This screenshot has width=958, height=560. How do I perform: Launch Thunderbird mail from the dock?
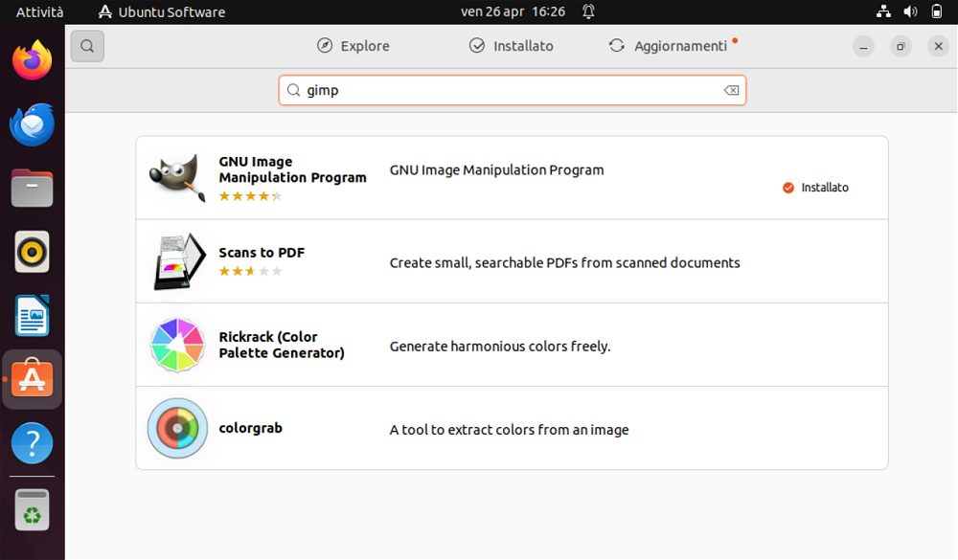click(x=33, y=124)
